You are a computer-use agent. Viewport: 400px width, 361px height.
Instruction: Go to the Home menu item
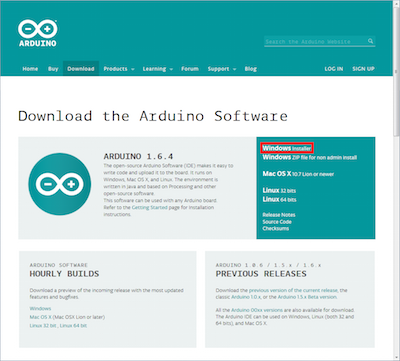[x=30, y=69]
